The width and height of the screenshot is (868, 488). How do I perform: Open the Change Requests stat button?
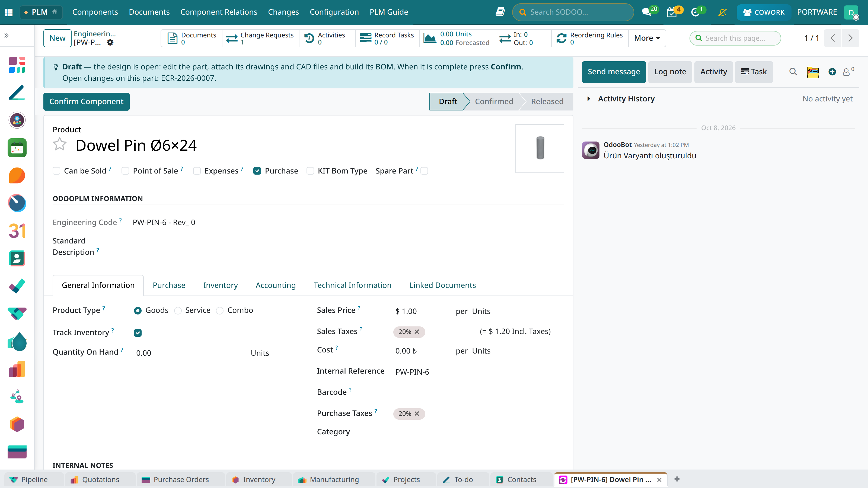coord(260,38)
